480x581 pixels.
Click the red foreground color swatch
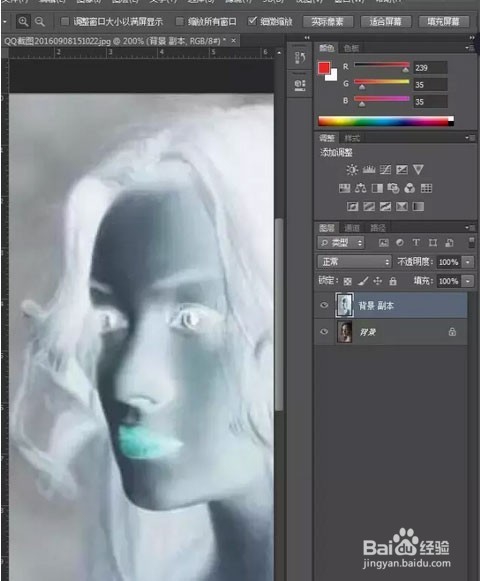point(324,68)
